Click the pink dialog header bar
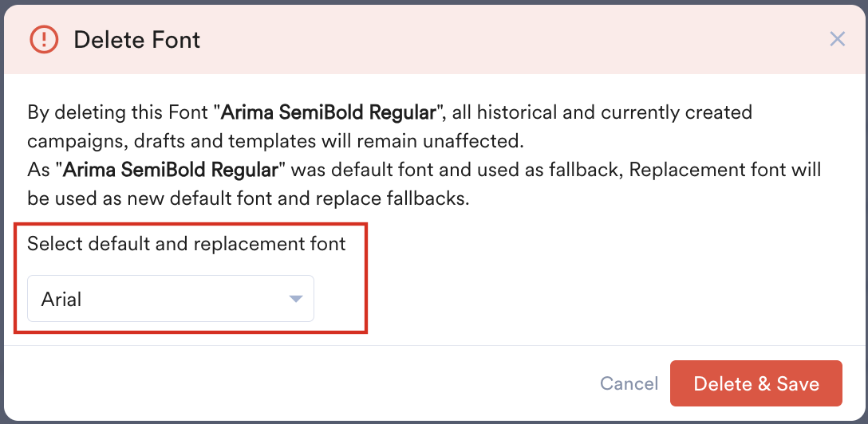 click(479, 40)
